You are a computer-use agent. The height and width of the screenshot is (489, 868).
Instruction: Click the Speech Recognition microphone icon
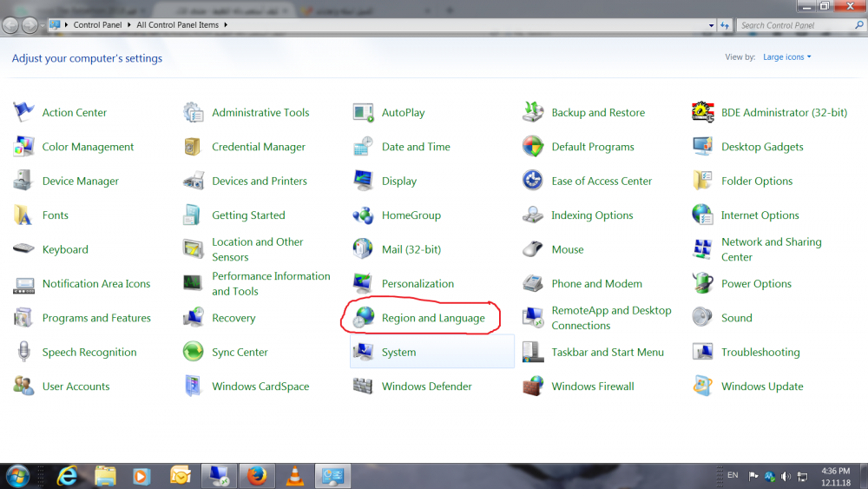[23, 353]
